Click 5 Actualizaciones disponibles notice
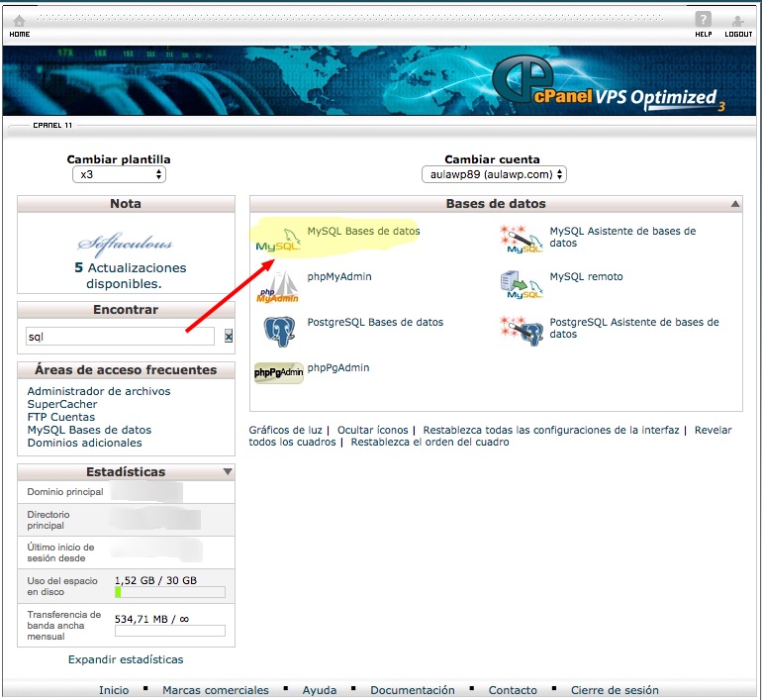762x700 pixels. (x=130, y=275)
